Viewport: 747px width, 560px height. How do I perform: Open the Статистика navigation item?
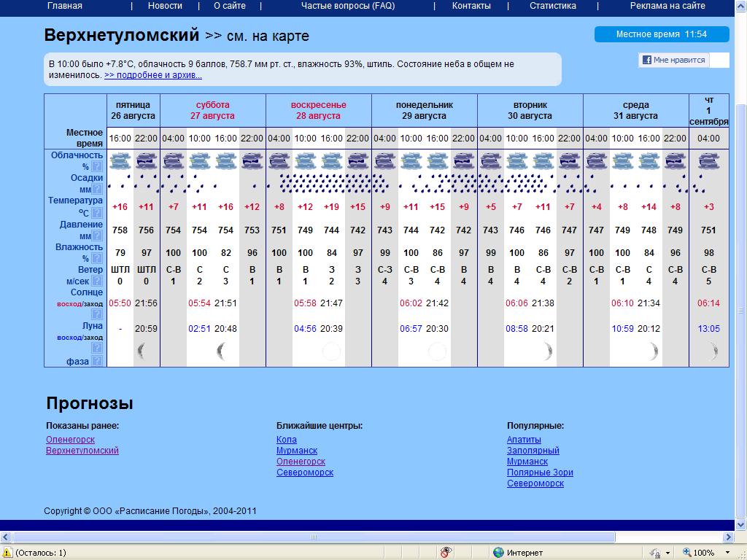coord(552,6)
